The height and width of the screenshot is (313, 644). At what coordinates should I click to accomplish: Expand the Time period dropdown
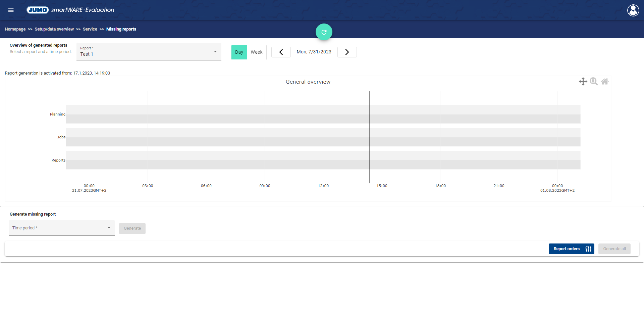tap(62, 228)
